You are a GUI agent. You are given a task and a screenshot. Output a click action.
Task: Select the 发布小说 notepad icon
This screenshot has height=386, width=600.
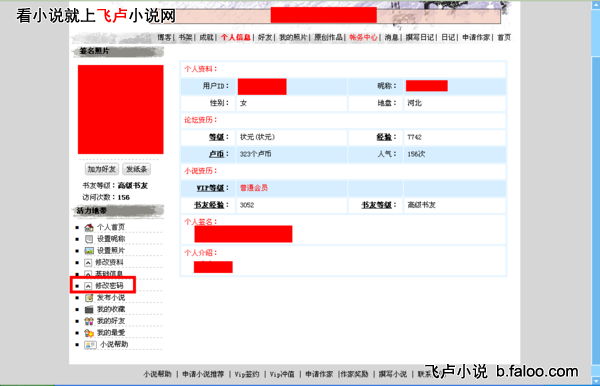(x=89, y=298)
